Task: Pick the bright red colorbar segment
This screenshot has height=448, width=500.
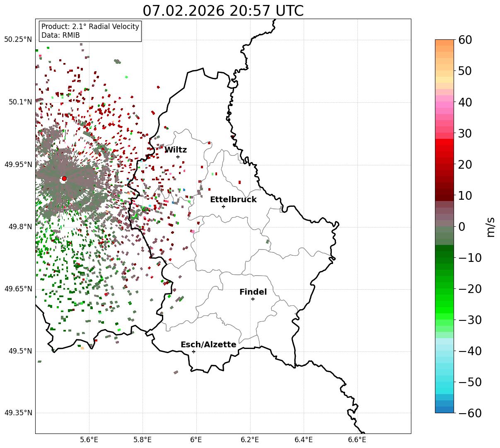Action: (444, 142)
